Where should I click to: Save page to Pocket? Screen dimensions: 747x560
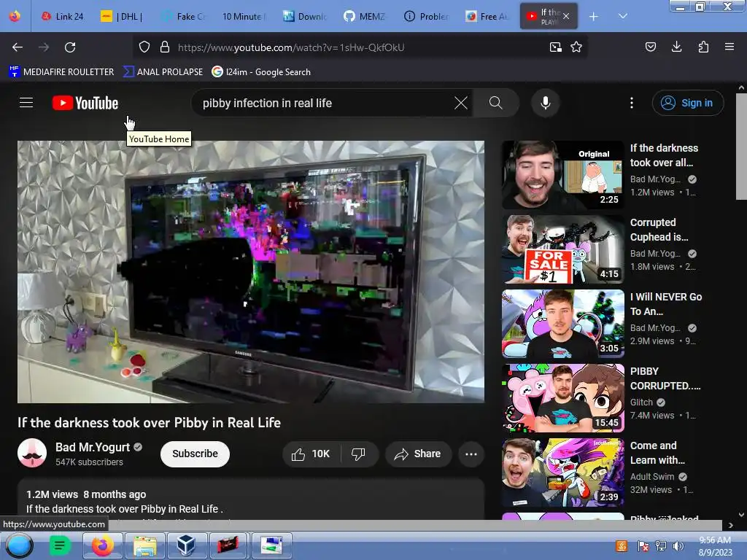(x=650, y=47)
